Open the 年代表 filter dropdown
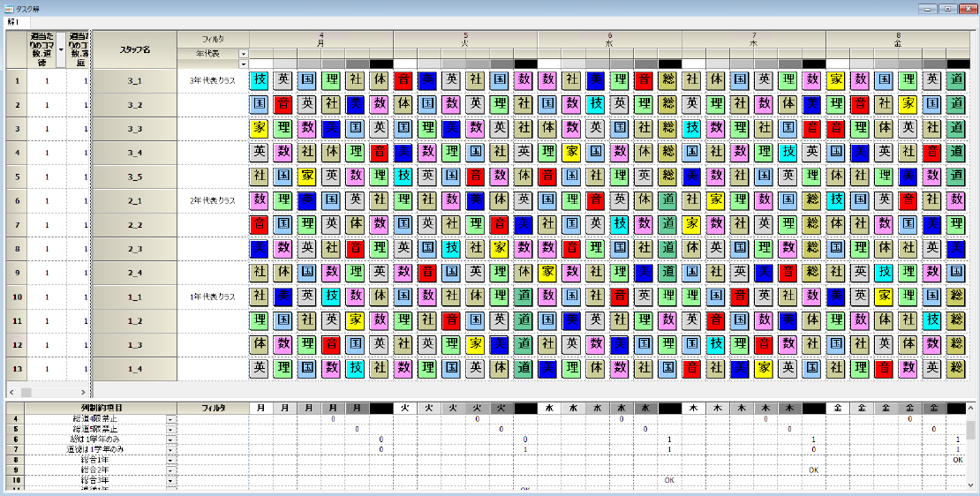Image resolution: width=980 pixels, height=496 pixels. coord(244,54)
